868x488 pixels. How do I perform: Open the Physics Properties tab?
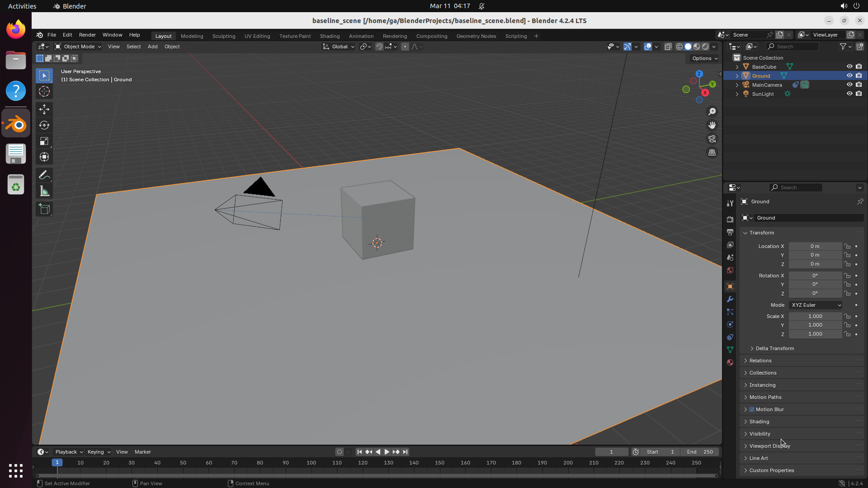coord(730,324)
